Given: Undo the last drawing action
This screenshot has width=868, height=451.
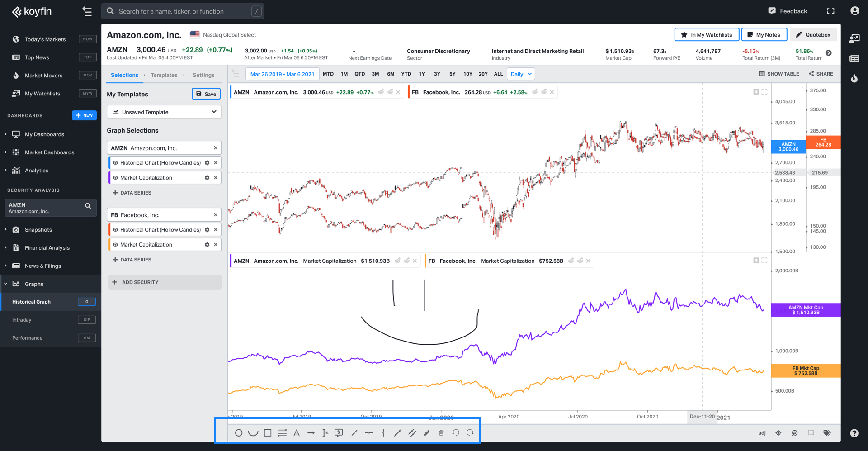Looking at the screenshot, I should [x=456, y=433].
